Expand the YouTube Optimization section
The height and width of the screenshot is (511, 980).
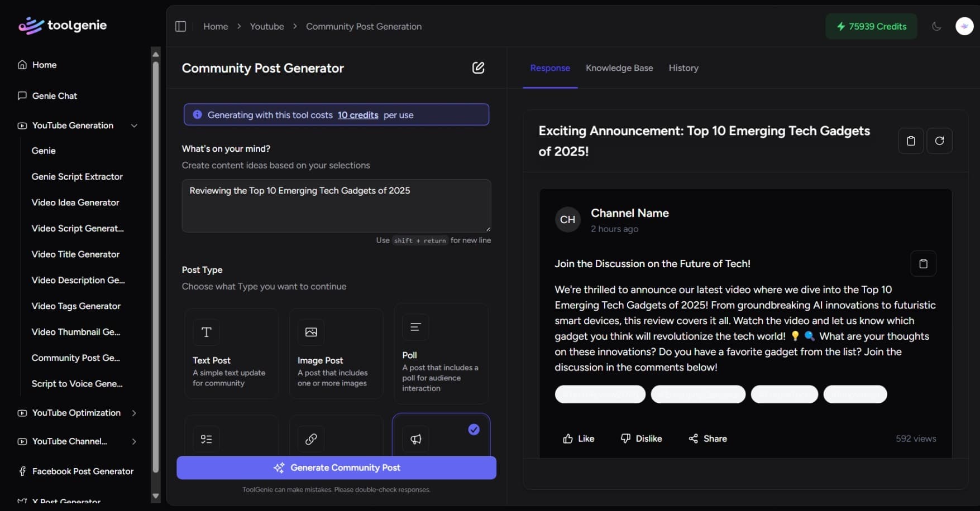point(78,413)
